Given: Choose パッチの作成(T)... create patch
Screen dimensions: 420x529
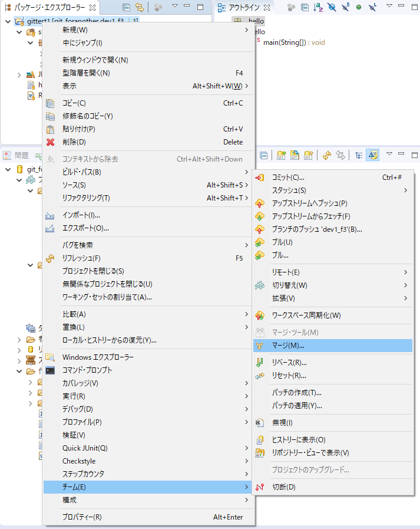Looking at the screenshot, I should pos(333,393).
